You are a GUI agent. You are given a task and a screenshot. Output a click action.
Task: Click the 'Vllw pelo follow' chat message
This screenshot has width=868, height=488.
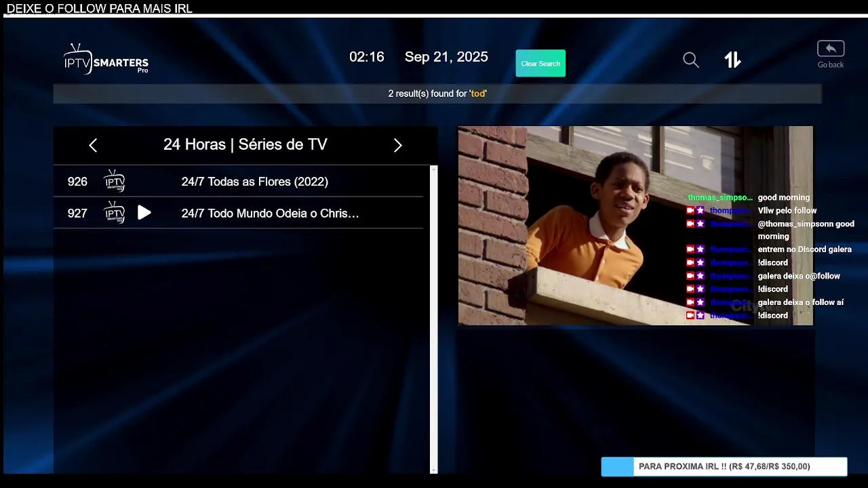(x=787, y=211)
